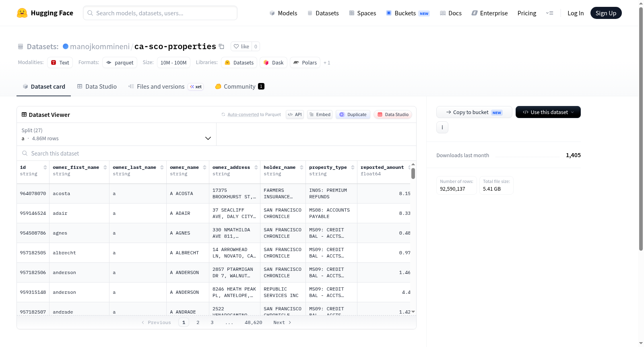Click the id cell 964078070
The image size is (644, 347).
33,193
